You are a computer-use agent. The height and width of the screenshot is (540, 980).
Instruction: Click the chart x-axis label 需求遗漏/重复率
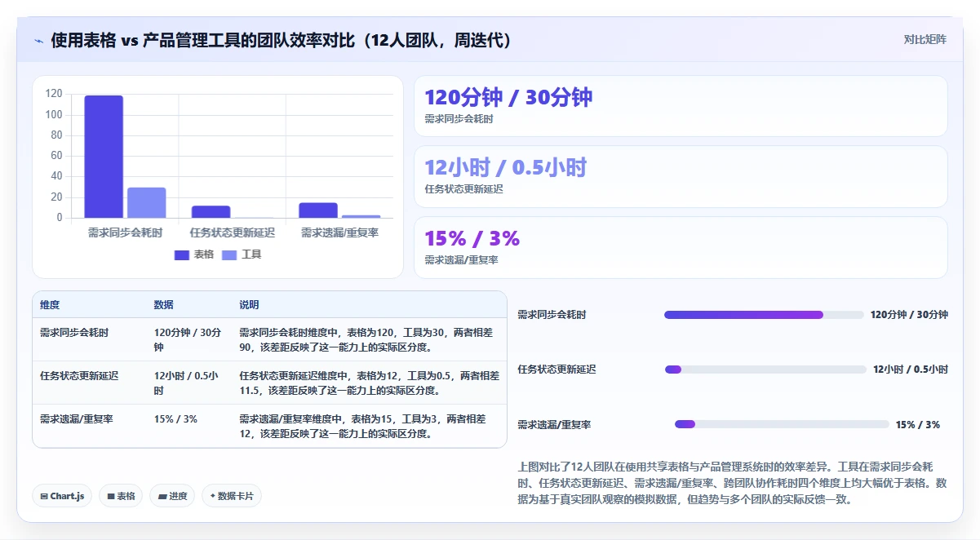tap(339, 232)
